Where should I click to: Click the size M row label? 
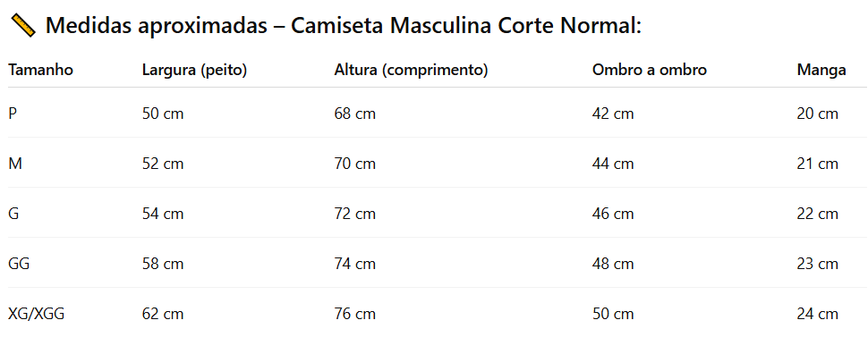click(x=15, y=164)
